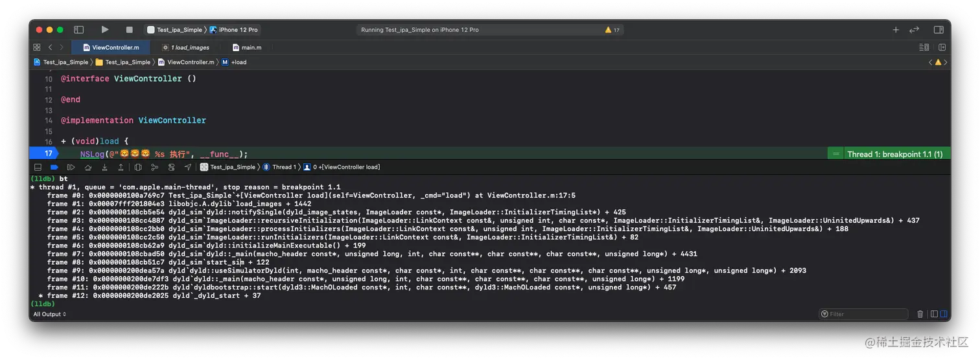Deactivate breakpoints with the blue breakpoint icon
The width and height of the screenshot is (980, 360).
[x=54, y=167]
